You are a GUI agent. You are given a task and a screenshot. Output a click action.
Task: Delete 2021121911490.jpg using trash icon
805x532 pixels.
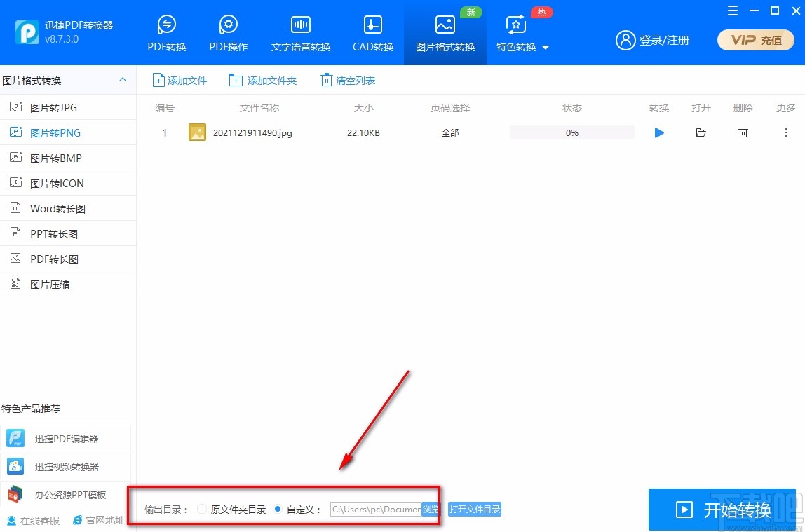(743, 132)
